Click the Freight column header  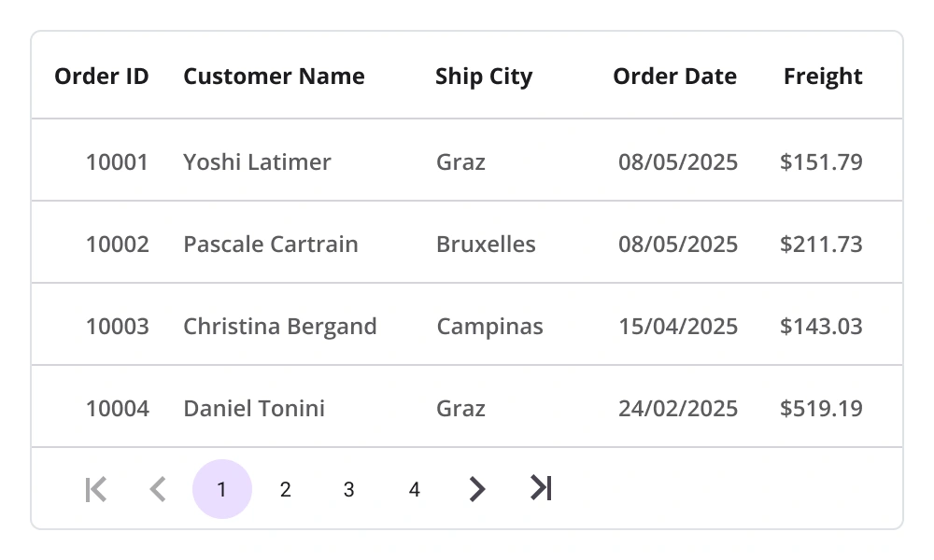pos(823,77)
